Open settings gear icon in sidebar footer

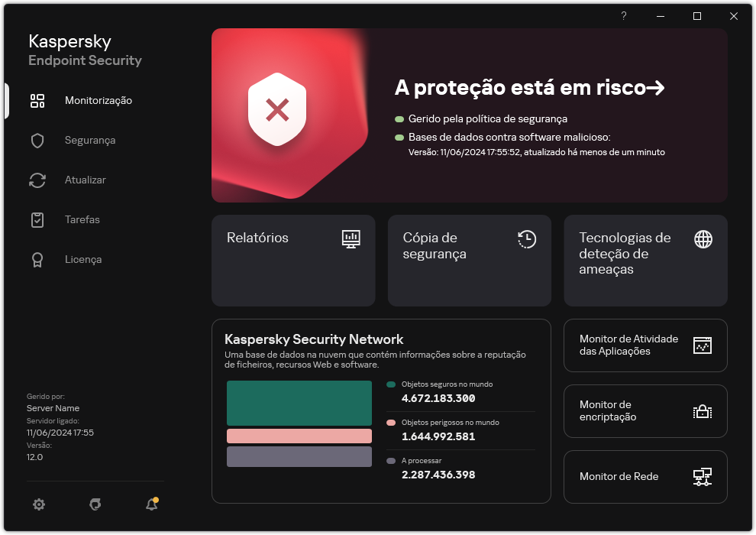point(39,504)
